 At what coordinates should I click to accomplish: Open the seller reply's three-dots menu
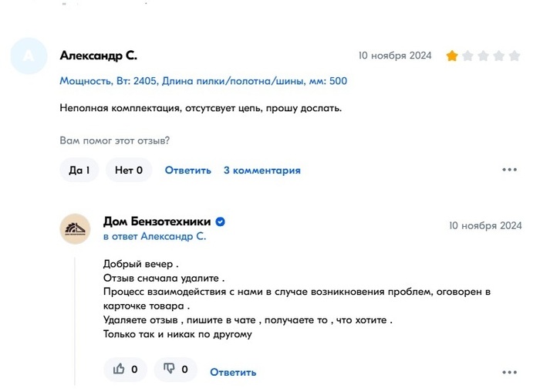click(x=509, y=372)
